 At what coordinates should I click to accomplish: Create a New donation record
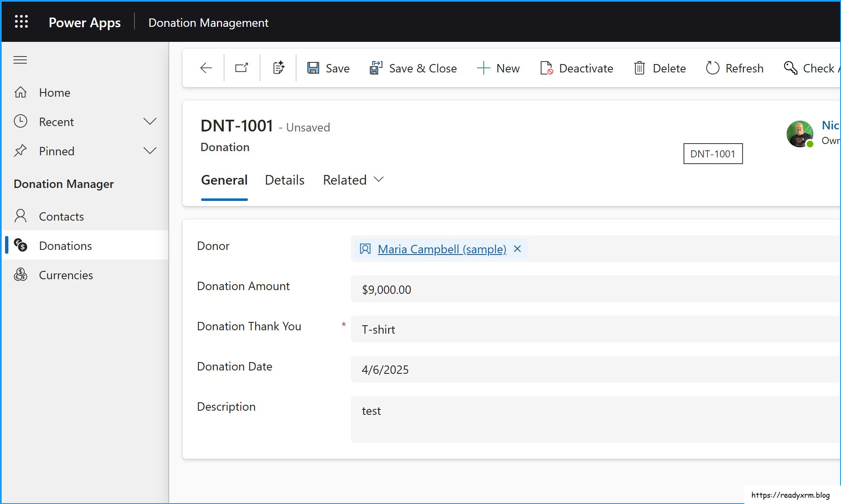(498, 68)
